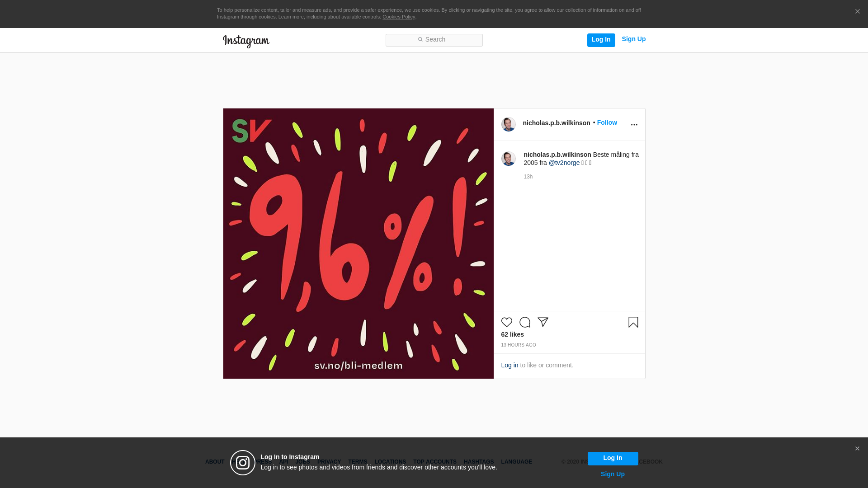This screenshot has height=488, width=868.
Task: Follow nicholas.p.b.wilkinson
Action: (x=607, y=123)
